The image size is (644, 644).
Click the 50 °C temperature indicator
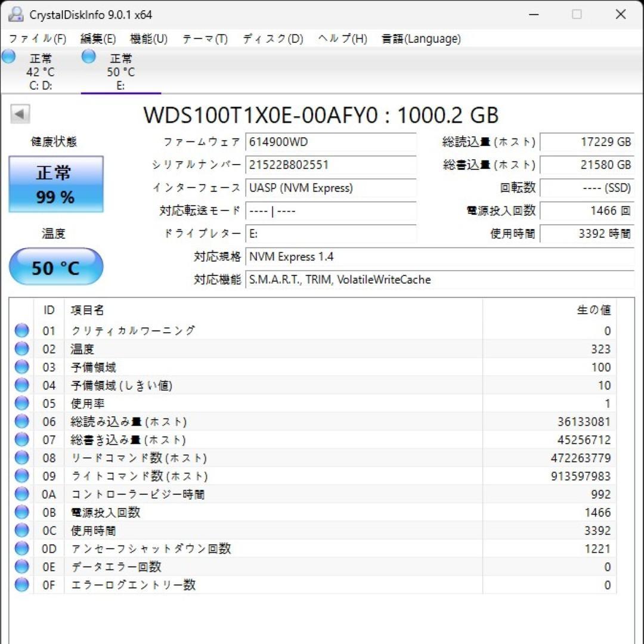pyautogui.click(x=55, y=267)
